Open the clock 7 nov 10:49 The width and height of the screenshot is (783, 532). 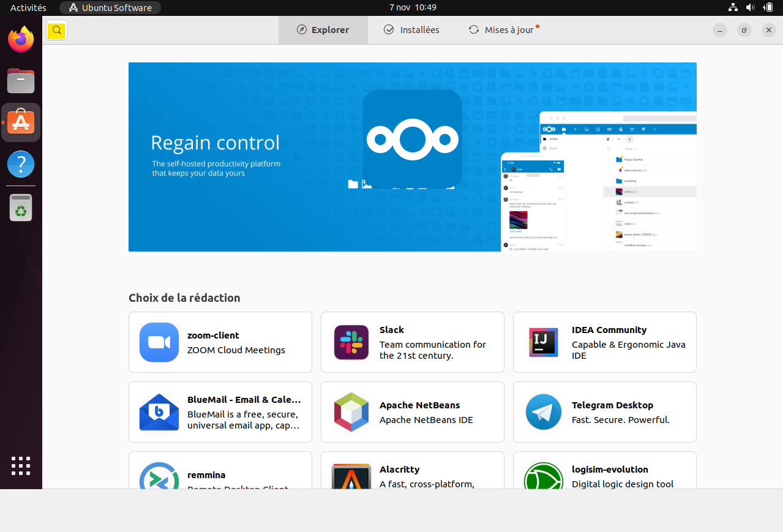(x=413, y=8)
